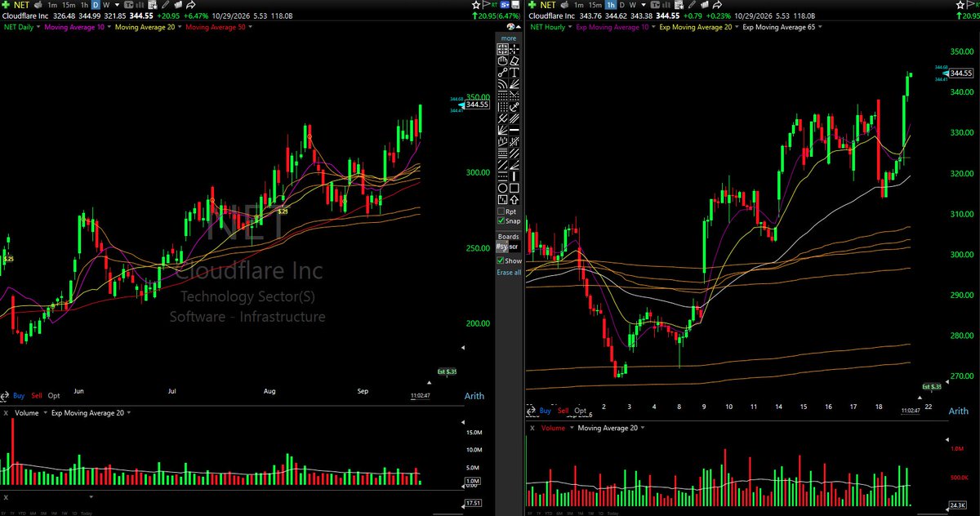The image size is (980, 516).
Task: Click pencil drawing icon on daily chart
Action: [x=166, y=5]
